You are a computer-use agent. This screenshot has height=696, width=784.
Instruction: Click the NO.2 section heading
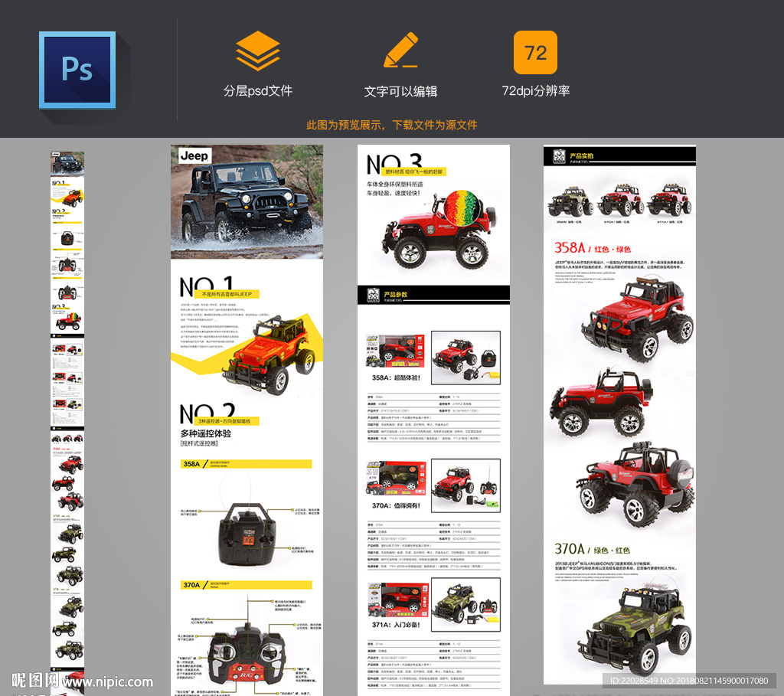pyautogui.click(x=218, y=414)
